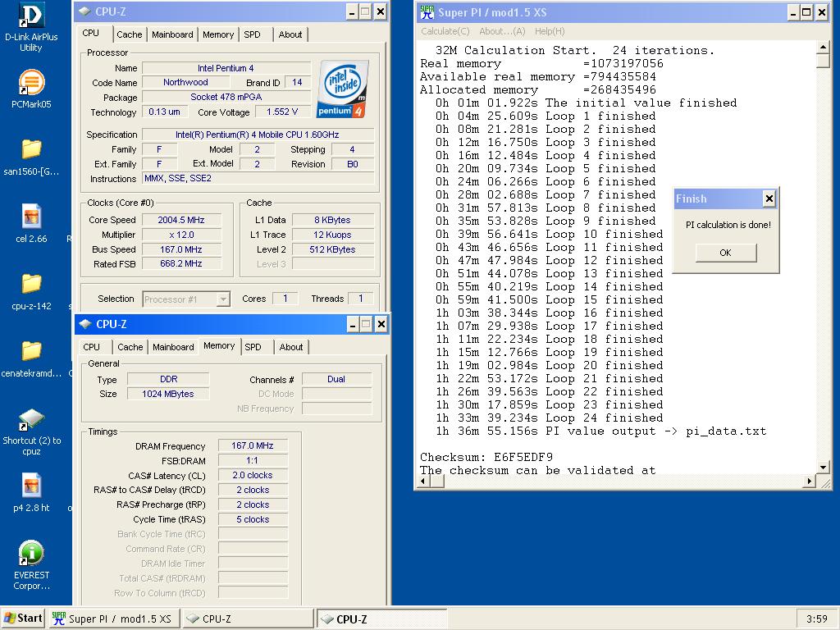Click the CAS# Latency value 2.0 clocks

click(x=253, y=475)
